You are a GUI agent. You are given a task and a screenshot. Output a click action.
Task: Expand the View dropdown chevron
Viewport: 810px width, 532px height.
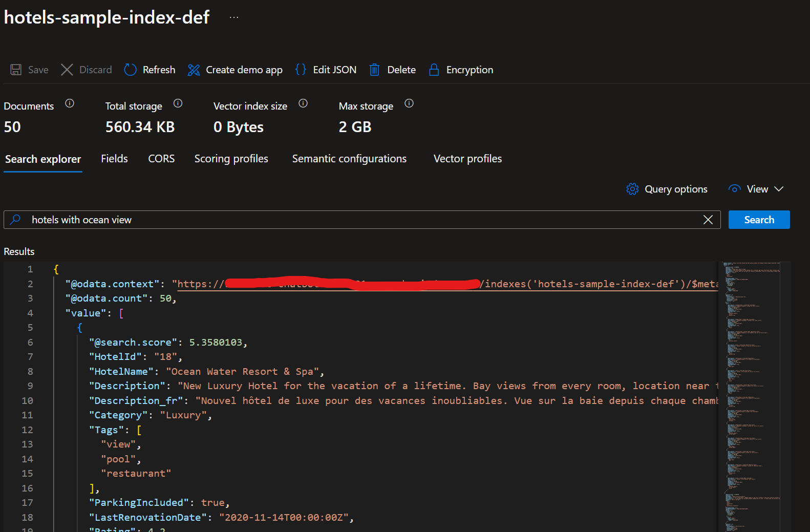(779, 189)
